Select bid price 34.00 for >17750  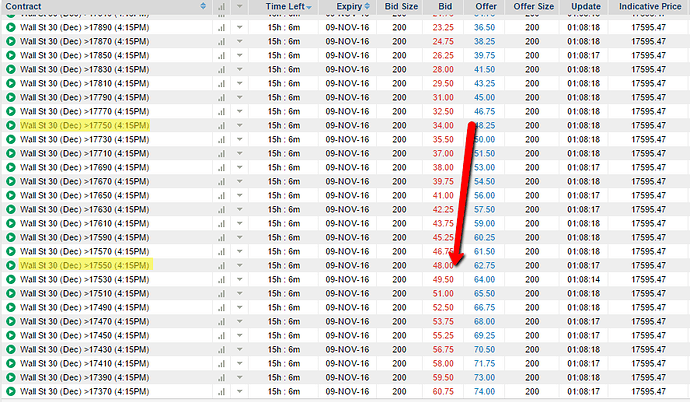443,125
